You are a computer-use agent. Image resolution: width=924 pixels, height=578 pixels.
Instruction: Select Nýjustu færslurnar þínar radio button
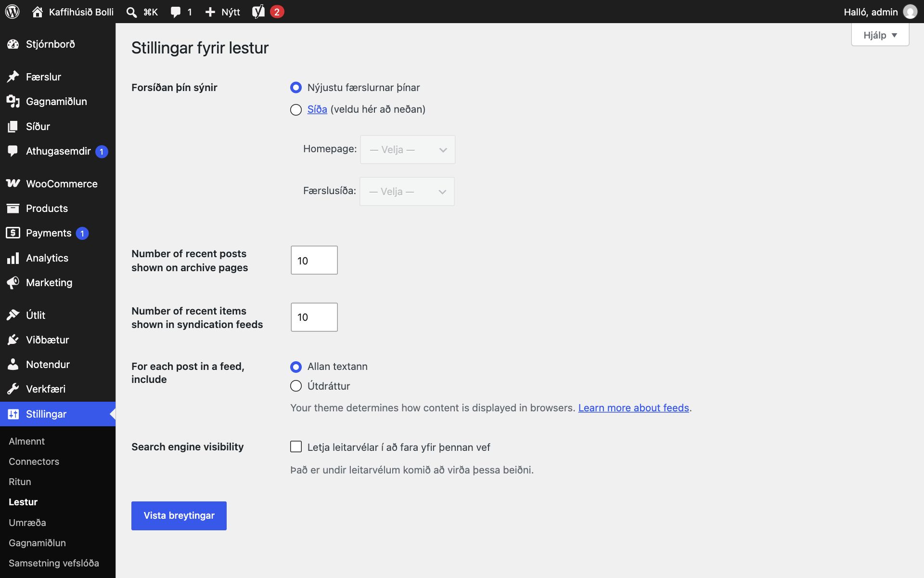click(x=296, y=88)
